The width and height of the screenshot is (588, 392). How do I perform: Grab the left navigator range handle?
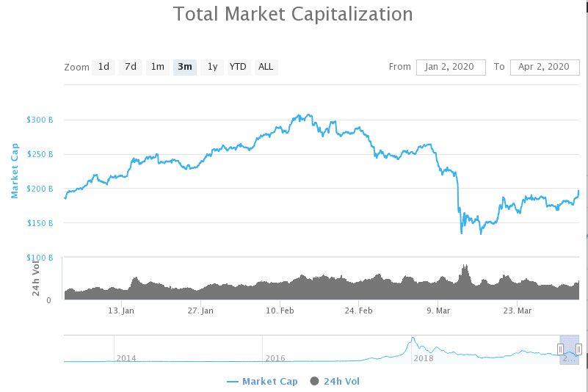(x=560, y=349)
